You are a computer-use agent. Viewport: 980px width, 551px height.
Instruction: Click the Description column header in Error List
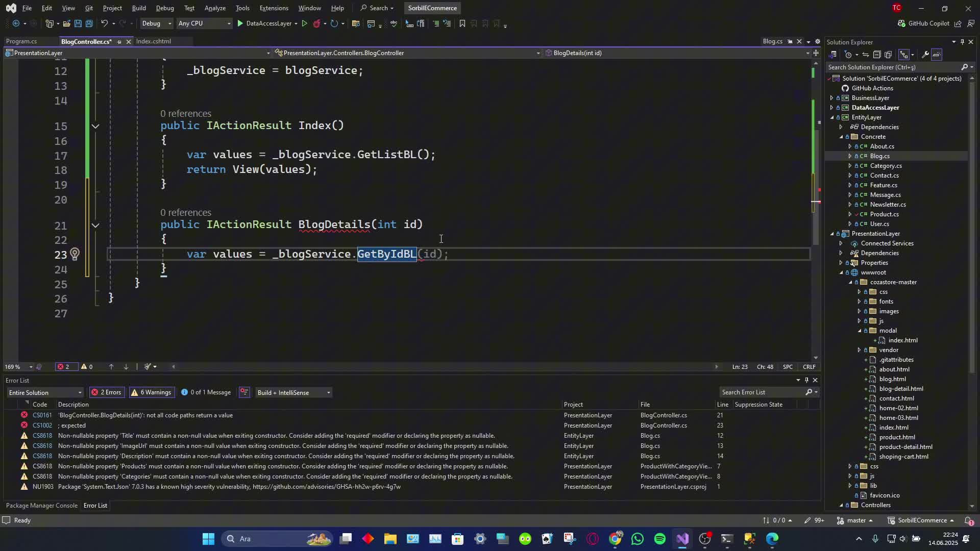click(73, 405)
